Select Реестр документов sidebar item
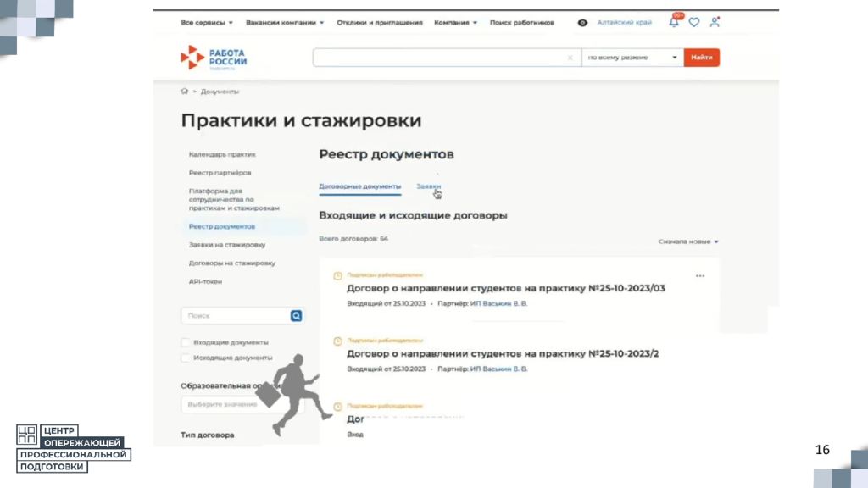Viewport: 868px width, 488px height. click(x=222, y=226)
